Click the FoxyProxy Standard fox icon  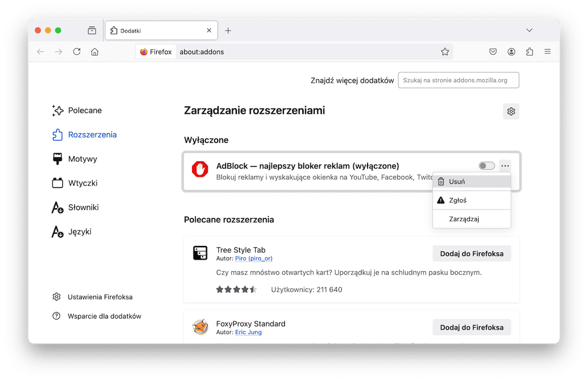tap(200, 327)
